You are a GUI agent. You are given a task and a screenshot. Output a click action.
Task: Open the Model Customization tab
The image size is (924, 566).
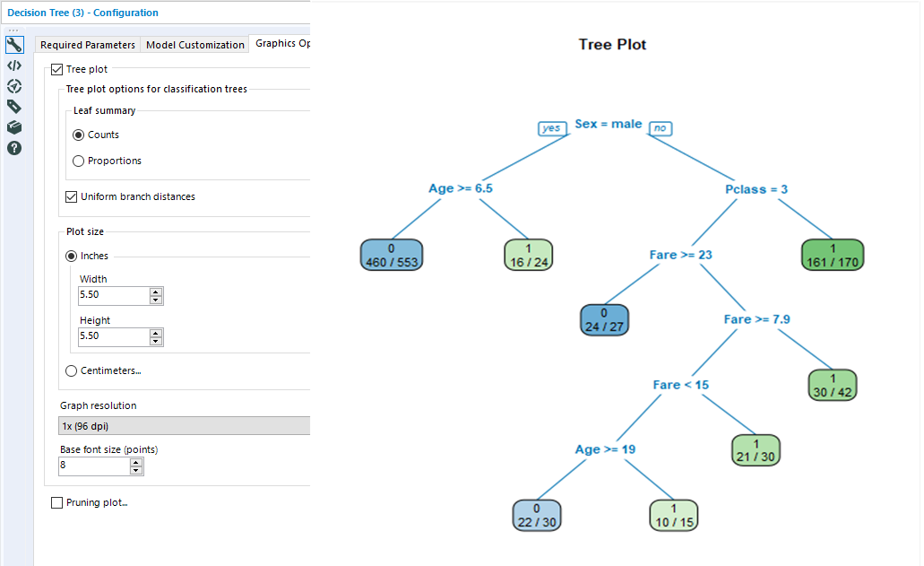pyautogui.click(x=195, y=44)
